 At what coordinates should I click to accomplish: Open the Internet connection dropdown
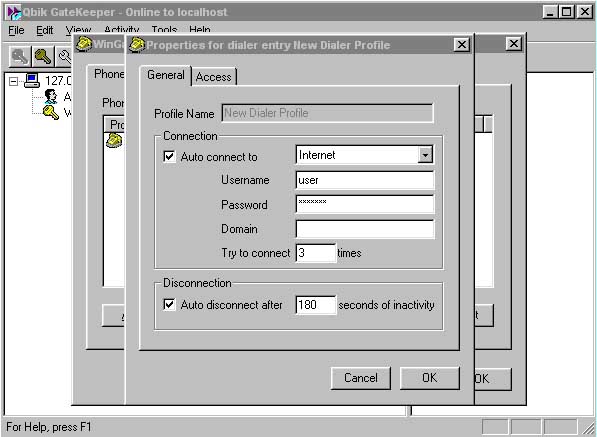tap(425, 155)
